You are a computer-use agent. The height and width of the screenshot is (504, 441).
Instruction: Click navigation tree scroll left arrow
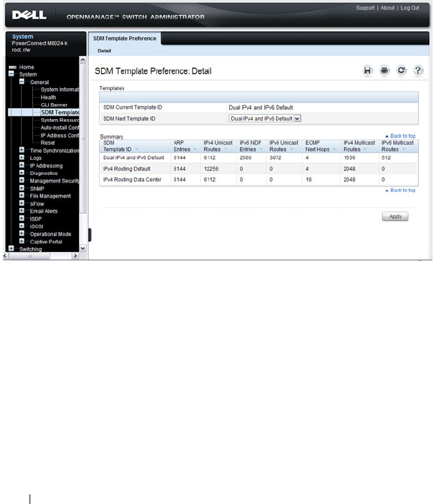5,256
